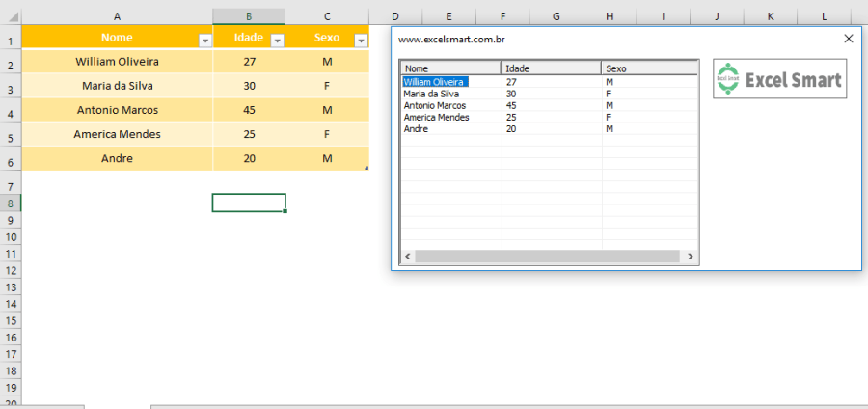The height and width of the screenshot is (409, 868).
Task: Open the Nome column filter dropdown
Action: 205,41
